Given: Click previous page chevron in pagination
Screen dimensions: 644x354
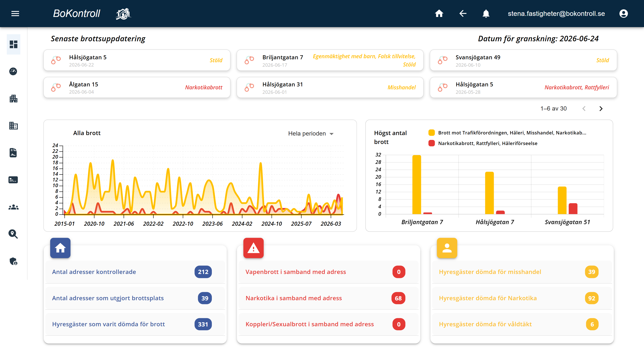Looking at the screenshot, I should 584,109.
